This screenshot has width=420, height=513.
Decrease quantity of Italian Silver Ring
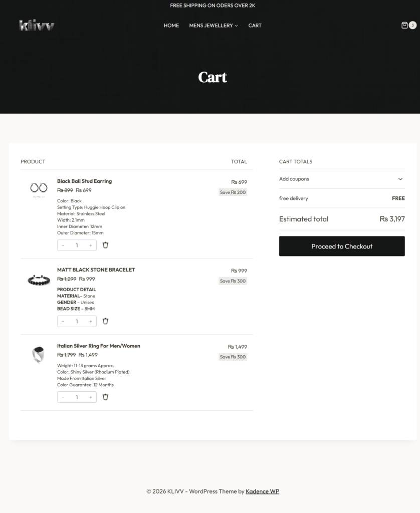point(63,397)
